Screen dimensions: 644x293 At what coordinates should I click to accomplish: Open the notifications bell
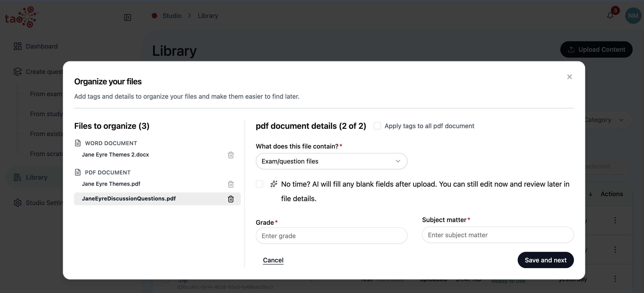[610, 16]
